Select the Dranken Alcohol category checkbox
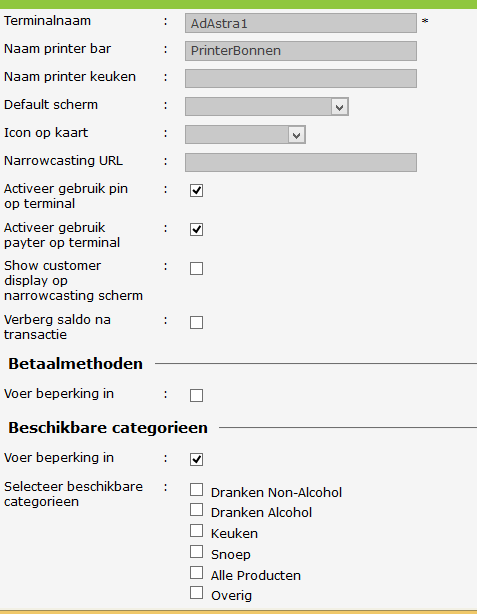Viewport: 477px width, 614px height. pos(196,510)
